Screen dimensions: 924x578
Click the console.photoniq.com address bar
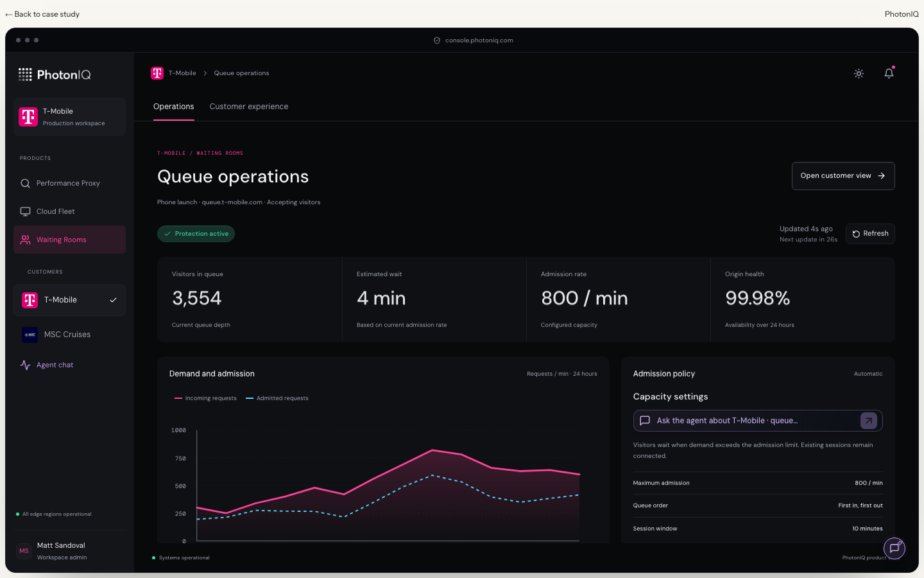pyautogui.click(x=474, y=40)
